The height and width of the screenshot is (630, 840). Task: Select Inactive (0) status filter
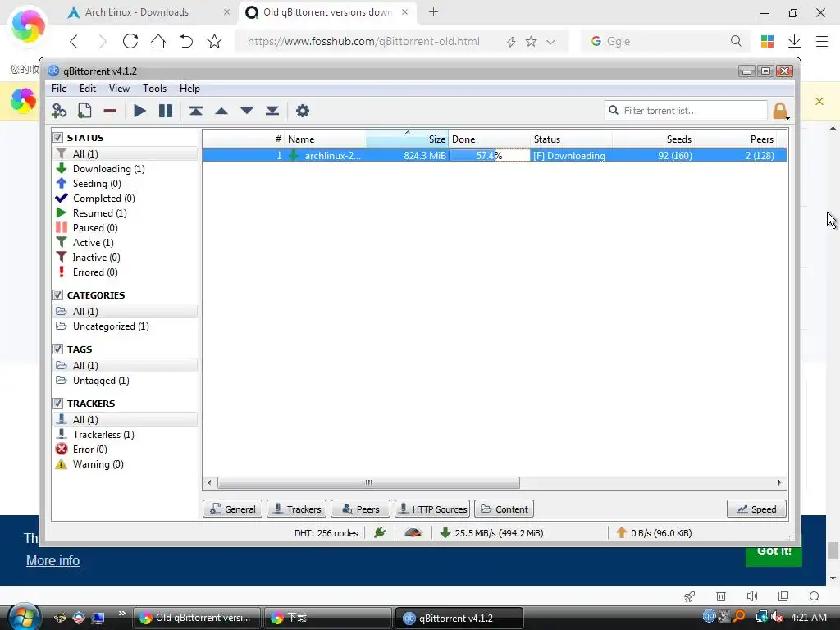click(97, 258)
